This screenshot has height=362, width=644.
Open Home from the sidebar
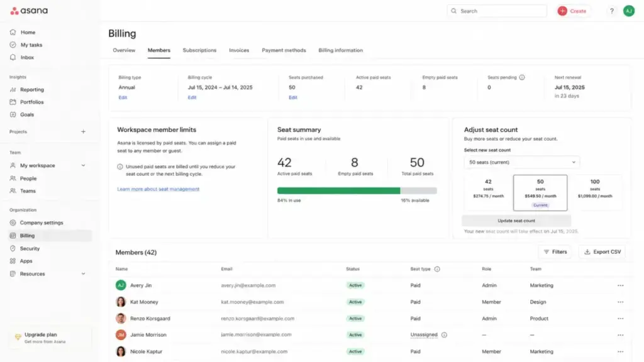click(28, 32)
